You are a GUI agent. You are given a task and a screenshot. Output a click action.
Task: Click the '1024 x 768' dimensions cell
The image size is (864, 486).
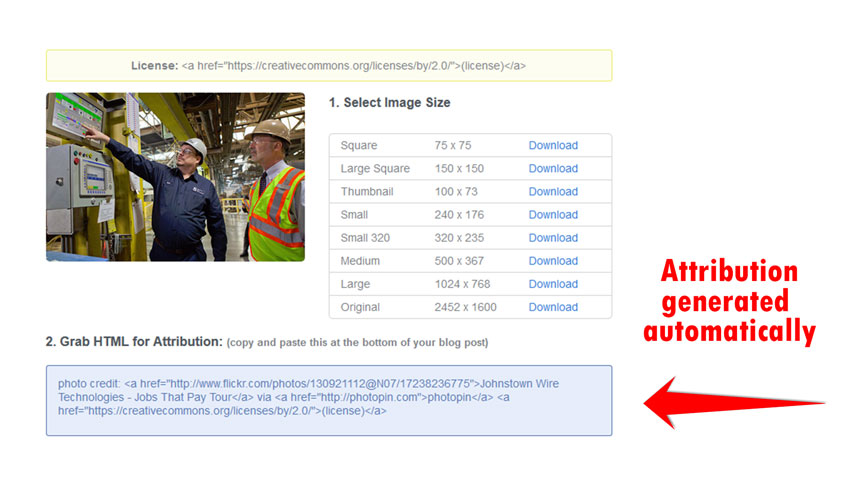pos(462,284)
